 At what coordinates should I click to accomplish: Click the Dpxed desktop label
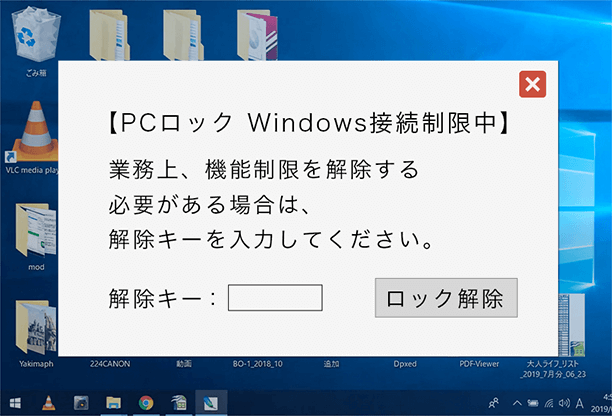(x=405, y=364)
